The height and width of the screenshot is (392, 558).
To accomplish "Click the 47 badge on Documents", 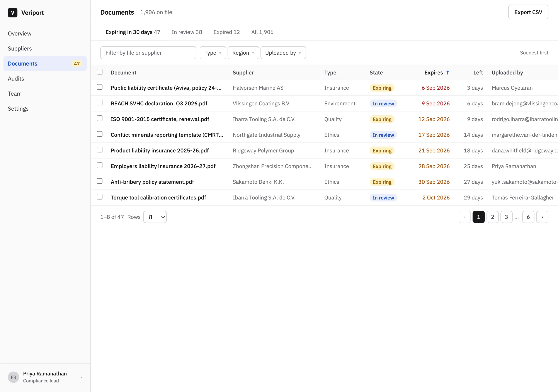I will pos(77,64).
